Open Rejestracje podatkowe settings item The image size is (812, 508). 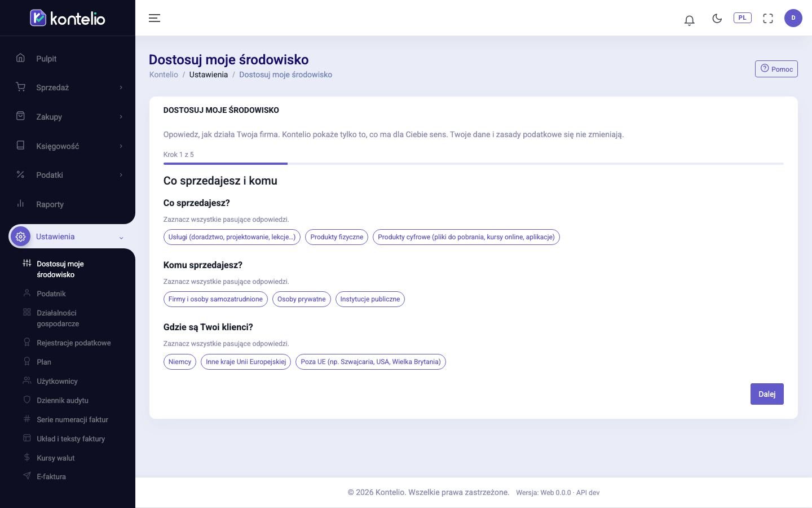(74, 343)
